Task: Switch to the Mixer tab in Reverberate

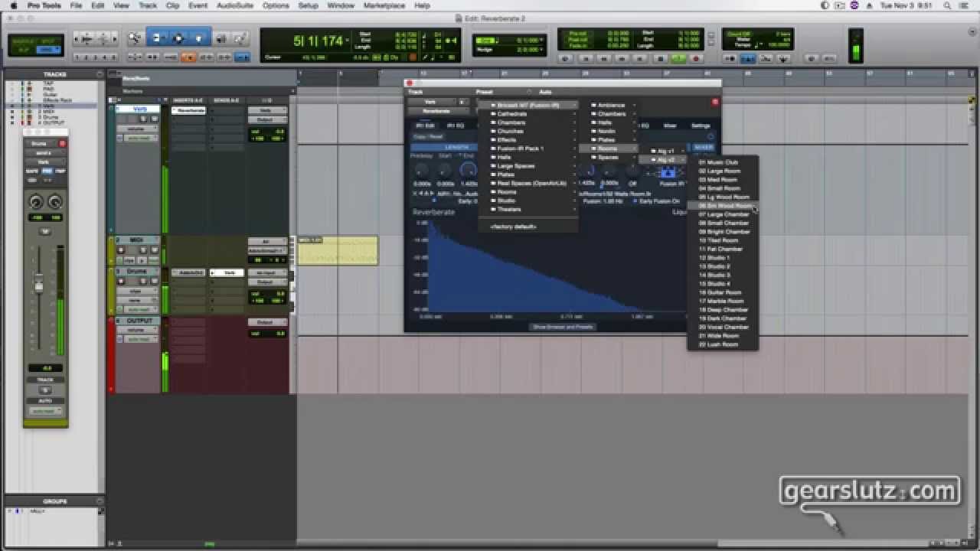Action: (x=670, y=126)
